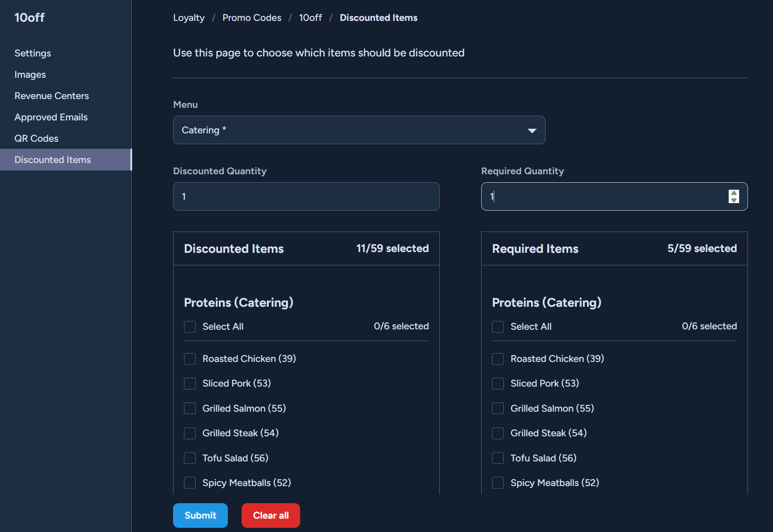Increment the Required Quantity stepper up arrow
Viewport: 773px width, 532px height.
[734, 193]
